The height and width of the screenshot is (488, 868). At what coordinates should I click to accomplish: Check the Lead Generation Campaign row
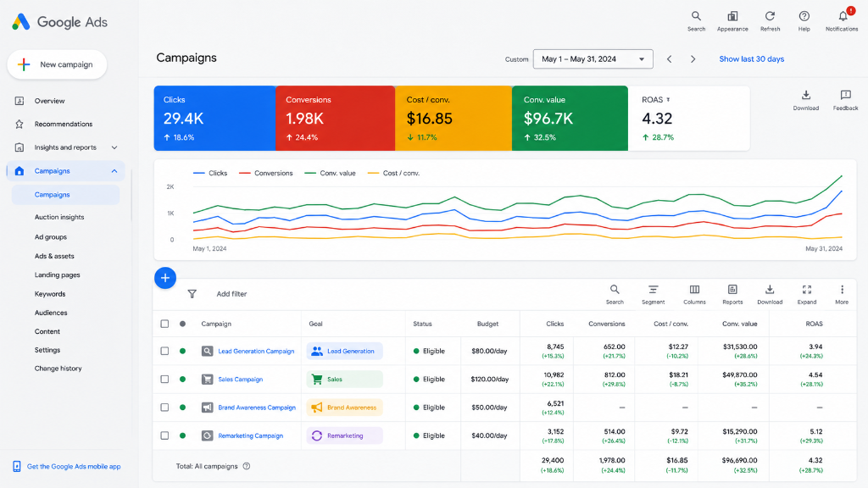pyautogui.click(x=164, y=351)
